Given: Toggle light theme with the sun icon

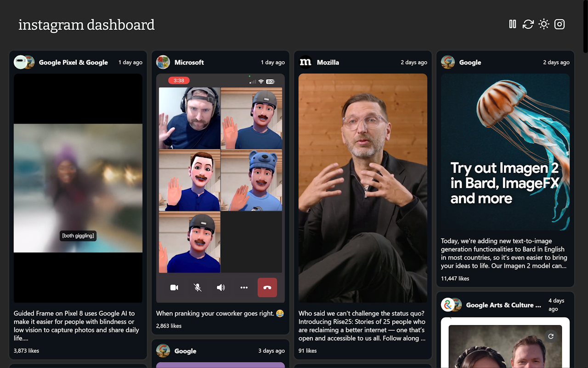Looking at the screenshot, I should click(544, 24).
